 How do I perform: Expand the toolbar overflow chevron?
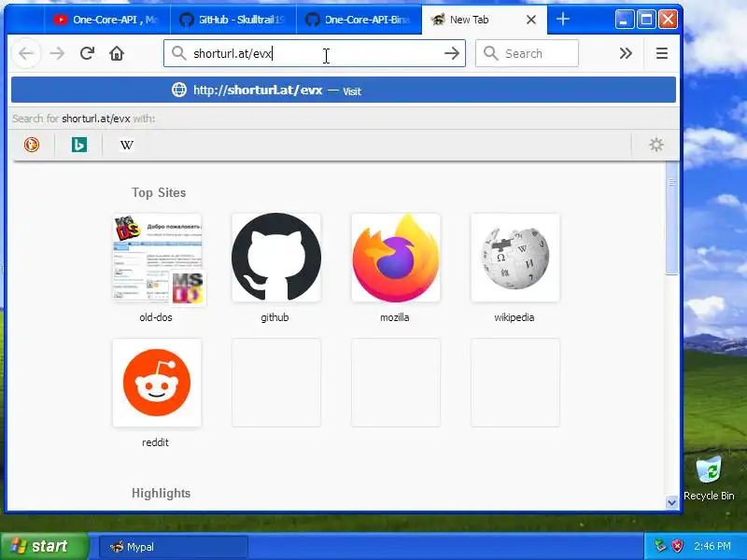click(x=626, y=53)
